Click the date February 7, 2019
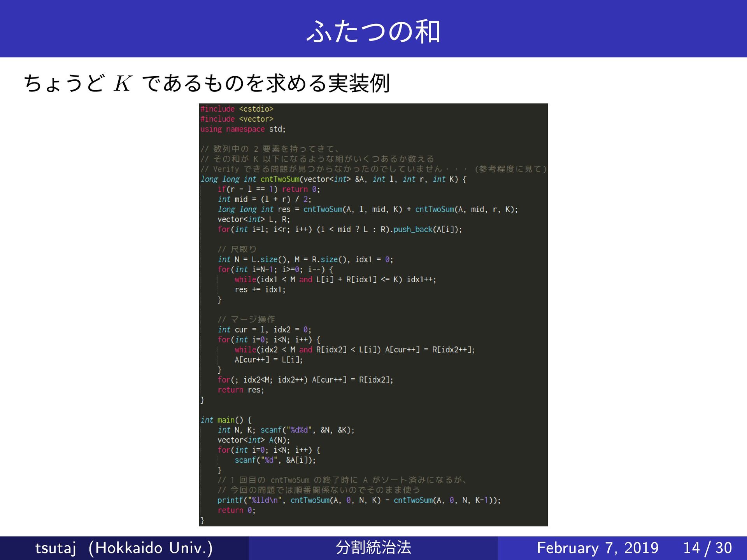Screen dimensions: 747x560 pyautogui.click(x=597, y=548)
